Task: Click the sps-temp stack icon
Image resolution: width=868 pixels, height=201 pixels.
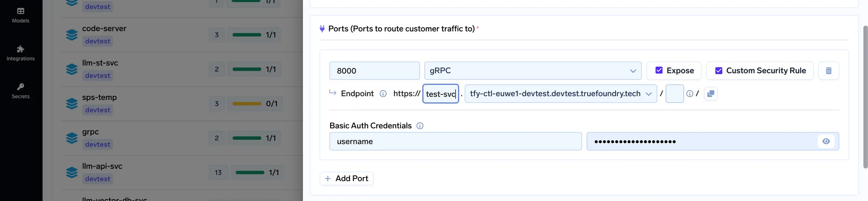Action: click(72, 104)
